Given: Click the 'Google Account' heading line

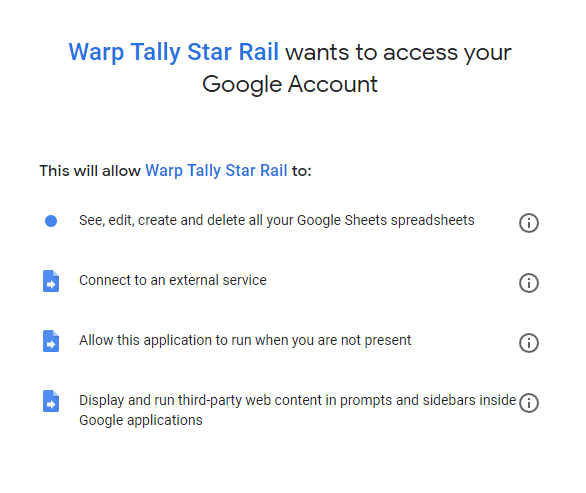Looking at the screenshot, I should (290, 84).
